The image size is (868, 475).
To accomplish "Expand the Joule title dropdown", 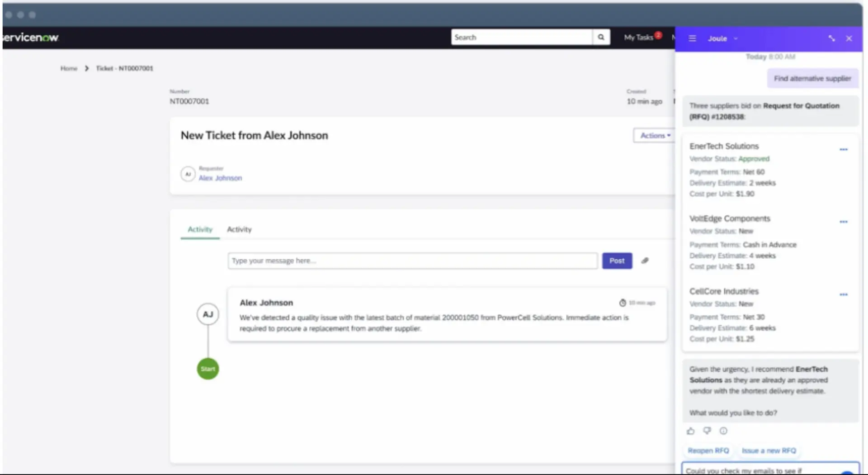I will (736, 38).
